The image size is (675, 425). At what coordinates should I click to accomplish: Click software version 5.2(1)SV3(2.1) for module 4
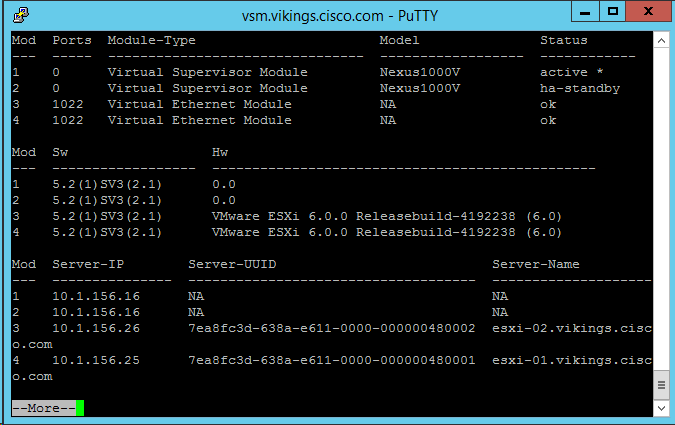click(x=107, y=232)
